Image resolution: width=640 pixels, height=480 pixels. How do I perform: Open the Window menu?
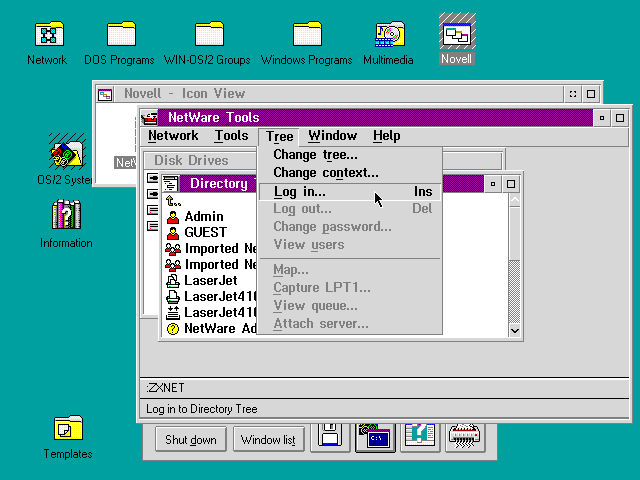click(x=333, y=136)
